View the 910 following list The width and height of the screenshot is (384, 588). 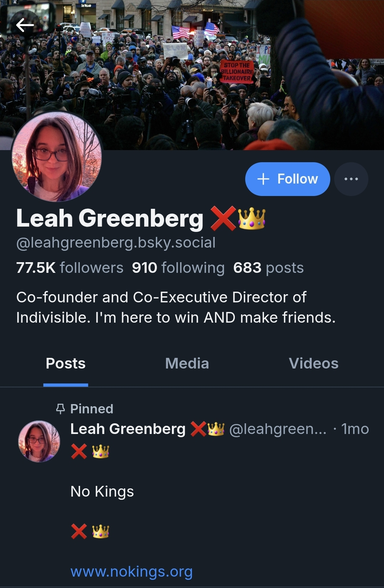pos(178,267)
